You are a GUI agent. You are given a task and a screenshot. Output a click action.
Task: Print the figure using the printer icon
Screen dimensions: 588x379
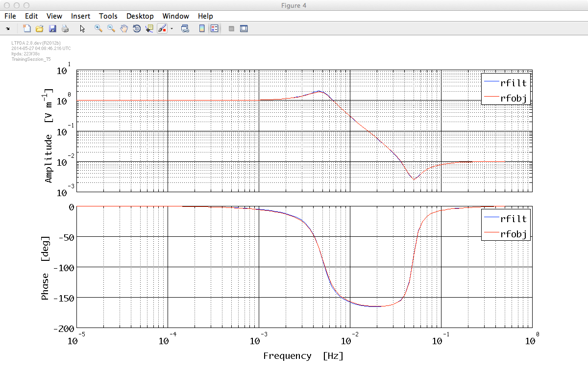coord(65,28)
